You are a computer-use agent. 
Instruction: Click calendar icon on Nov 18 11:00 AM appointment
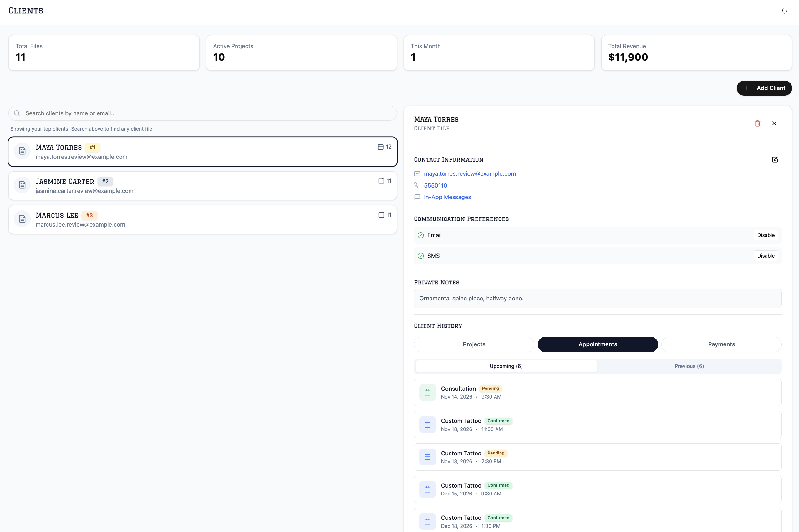[428, 425]
